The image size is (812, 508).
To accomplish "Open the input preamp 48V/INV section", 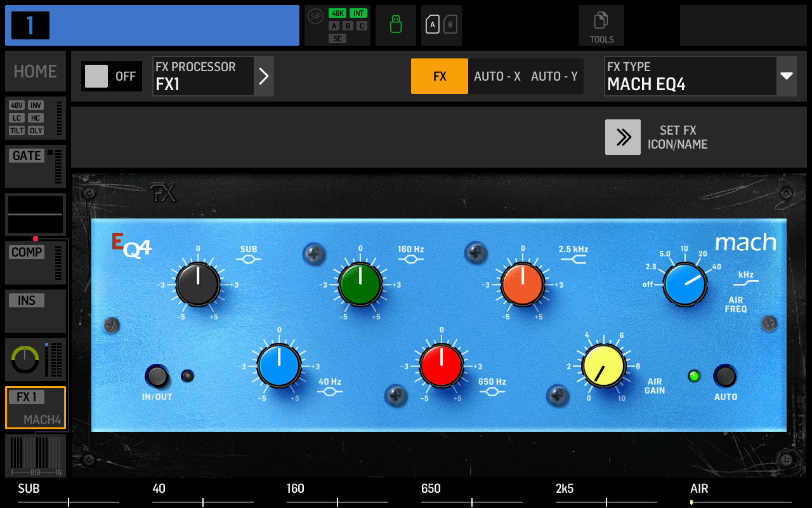I will (x=36, y=118).
